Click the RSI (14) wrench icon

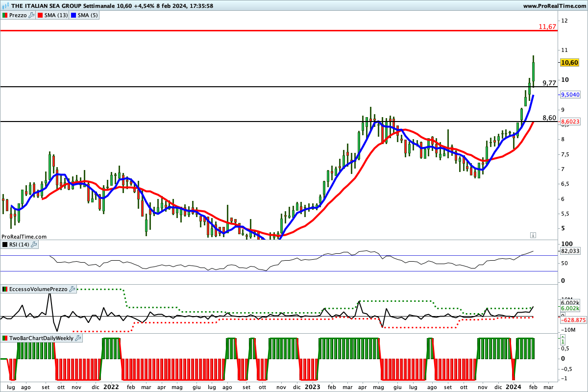tap(34, 244)
